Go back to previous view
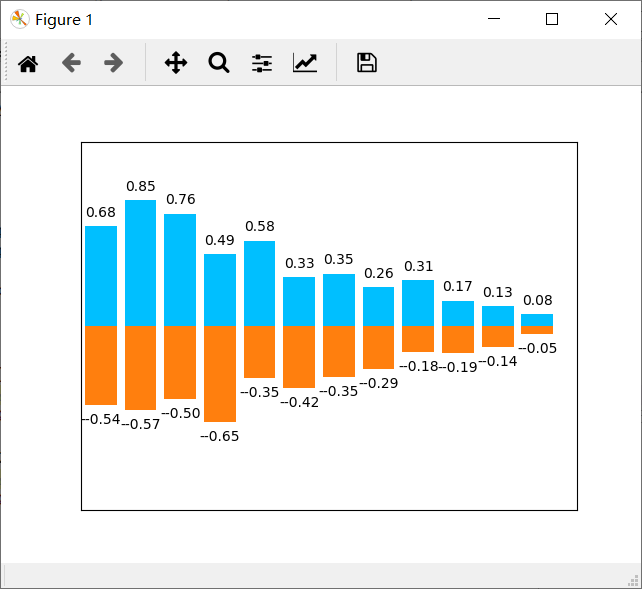This screenshot has height=589, width=642. point(71,63)
